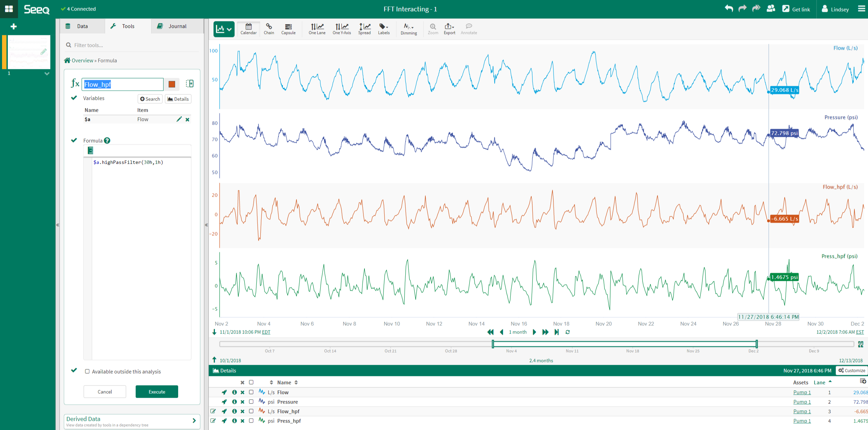Tick the Press_hpf row checkbox
Viewport: 868px width, 430px height.
(251, 421)
